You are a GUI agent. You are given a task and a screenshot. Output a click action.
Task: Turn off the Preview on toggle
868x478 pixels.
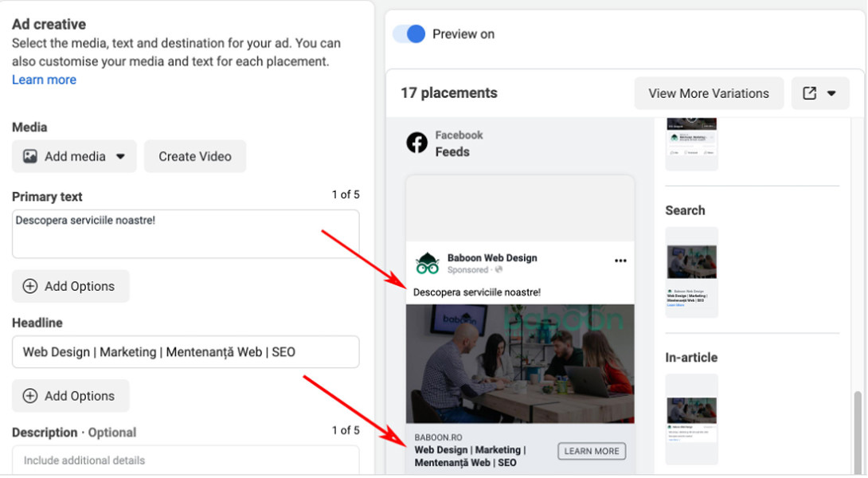pyautogui.click(x=409, y=33)
